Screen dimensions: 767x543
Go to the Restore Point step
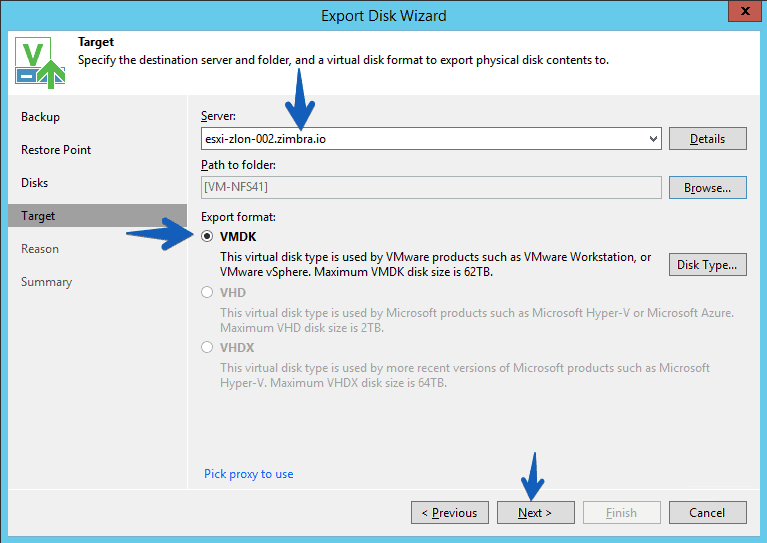pyautogui.click(x=56, y=150)
